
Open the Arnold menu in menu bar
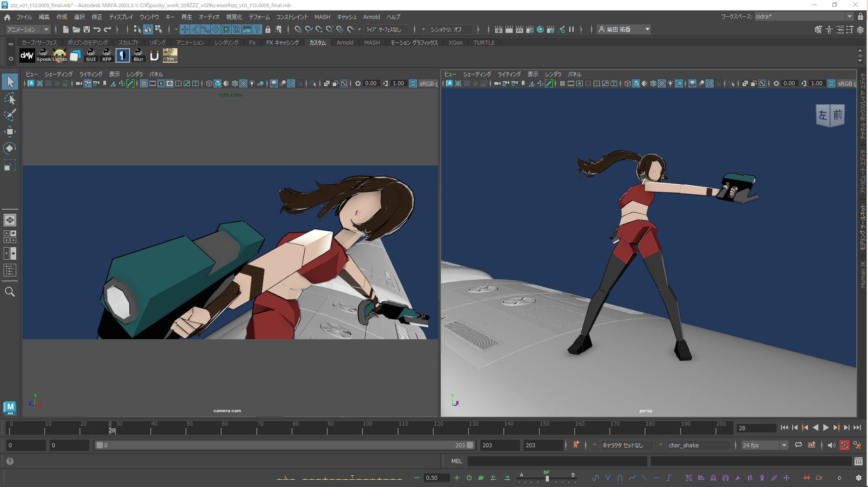click(371, 17)
